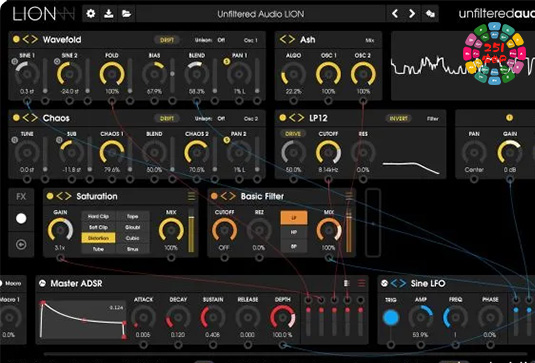Select Soft Clip saturation mode

(x=98, y=227)
